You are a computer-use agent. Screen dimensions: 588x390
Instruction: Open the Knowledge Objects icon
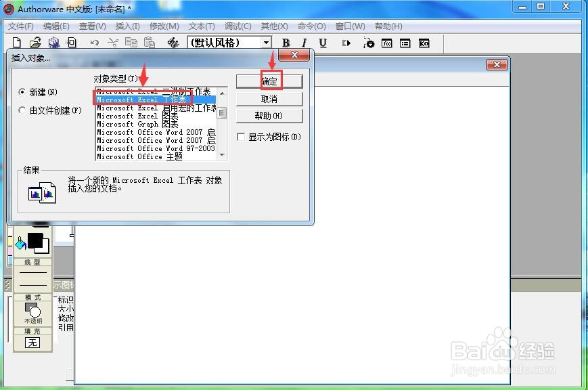coord(424,43)
